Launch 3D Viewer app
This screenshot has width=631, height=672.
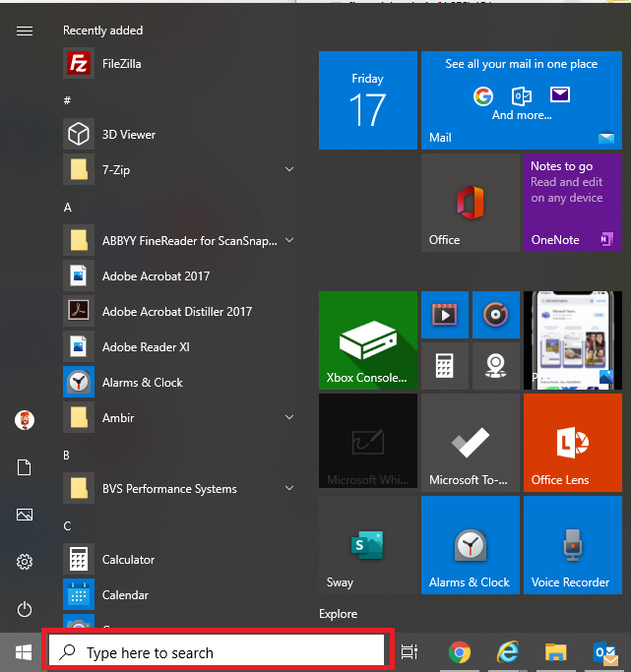click(180, 135)
